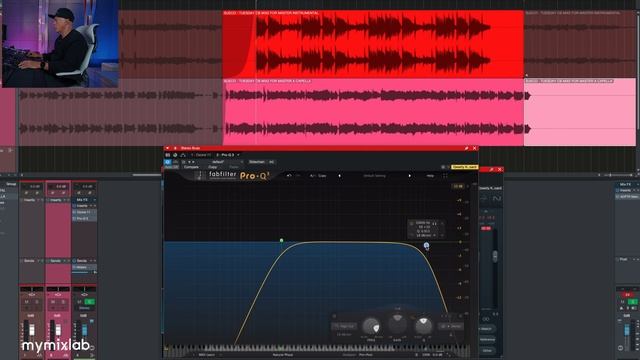Select the light pink A Cappella clip on right
The image size is (640, 360).
click(580, 112)
